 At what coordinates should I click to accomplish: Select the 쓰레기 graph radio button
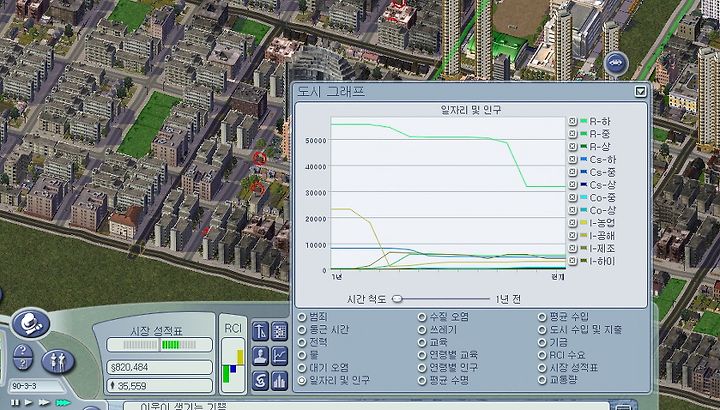[422, 330]
